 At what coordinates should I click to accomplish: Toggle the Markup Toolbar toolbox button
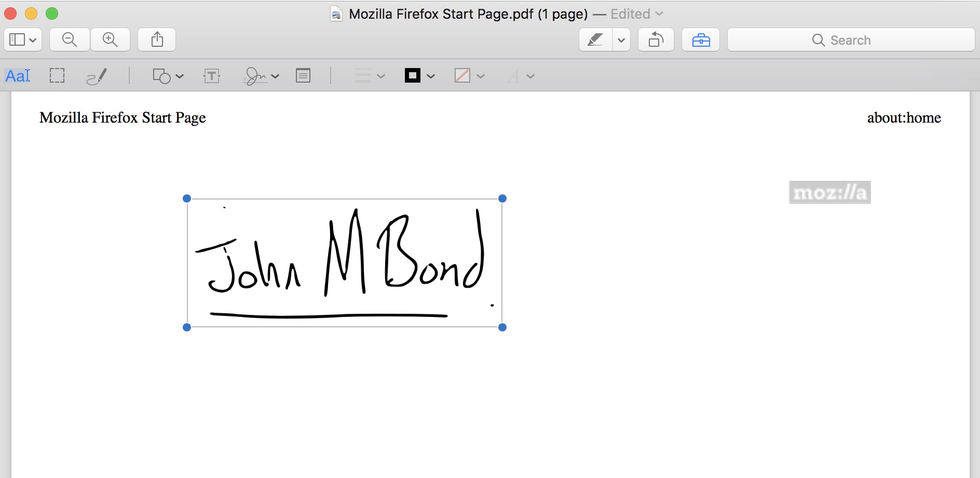click(x=701, y=39)
